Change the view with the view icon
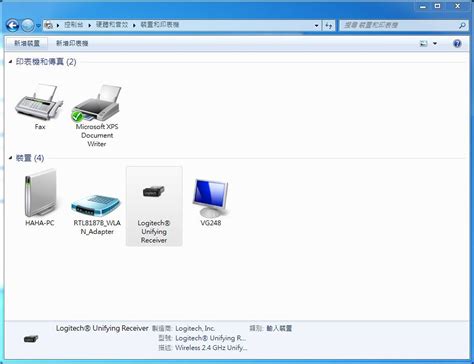 tap(424, 43)
